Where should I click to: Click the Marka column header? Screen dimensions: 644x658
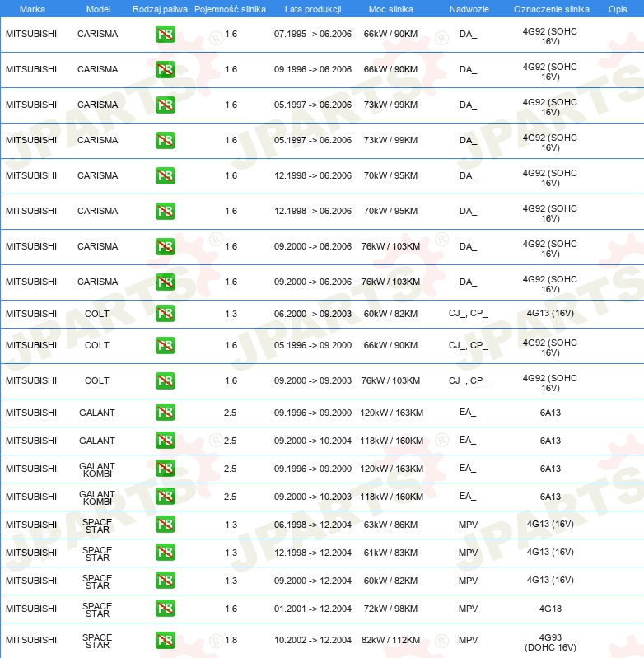32,9
